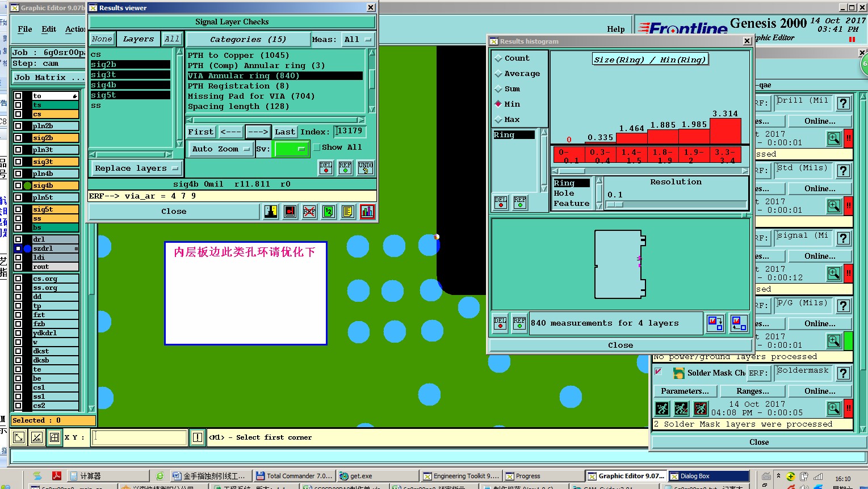Click the grid snap icon in bottom toolbar
This screenshot has width=868, height=489.
[54, 437]
